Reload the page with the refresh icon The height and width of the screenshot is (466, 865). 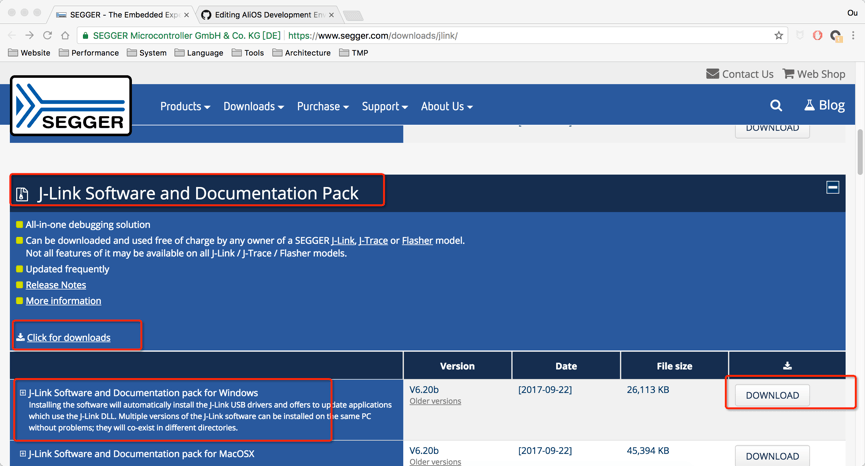click(47, 35)
